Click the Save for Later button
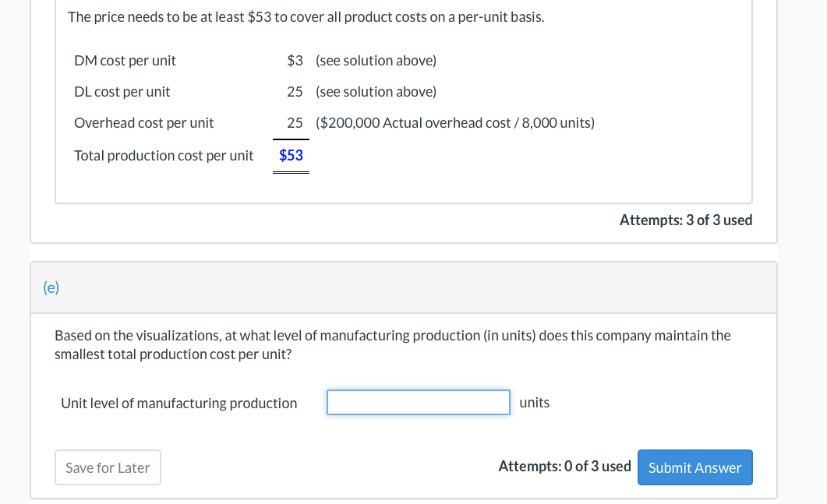Image resolution: width=827 pixels, height=504 pixels. 108,467
